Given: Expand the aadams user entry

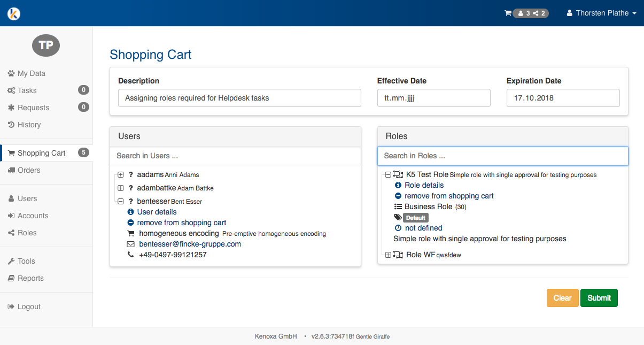Looking at the screenshot, I should point(121,175).
